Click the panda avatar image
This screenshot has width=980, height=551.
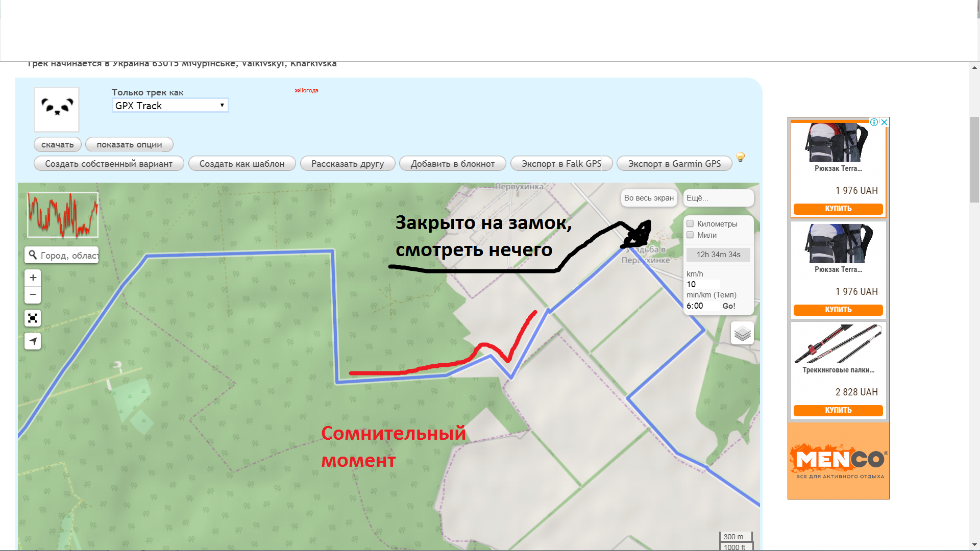coord(57,109)
